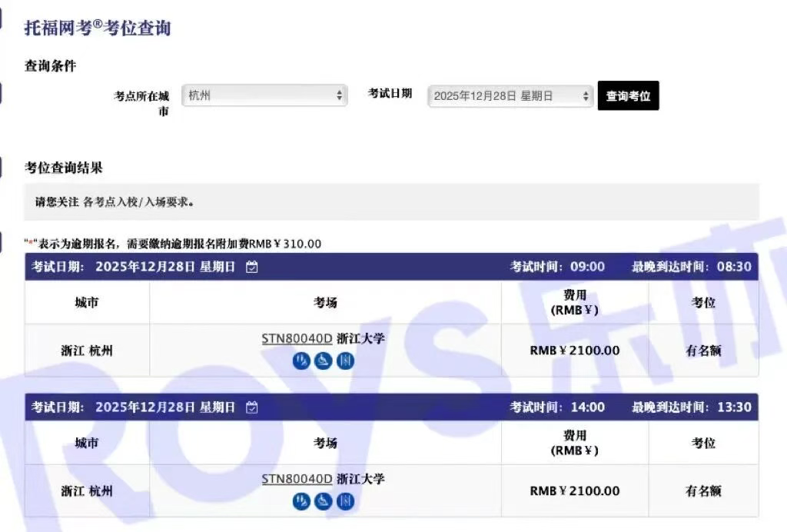Open the afternoon session STN80040D link
Image resolution: width=787 pixels, height=532 pixels.
click(296, 479)
